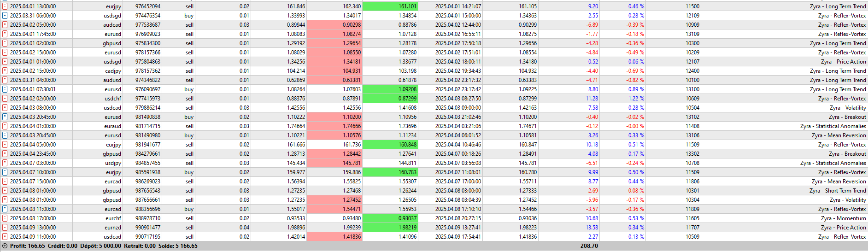
Task: Click the order icon of ticket 981941677 row
Action: click(5, 145)
